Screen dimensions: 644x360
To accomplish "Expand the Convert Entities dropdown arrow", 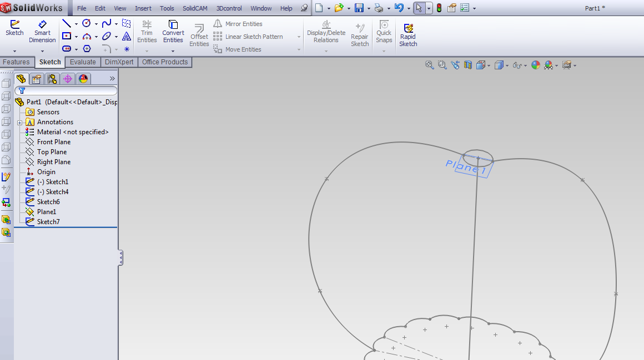I will click(x=173, y=52).
